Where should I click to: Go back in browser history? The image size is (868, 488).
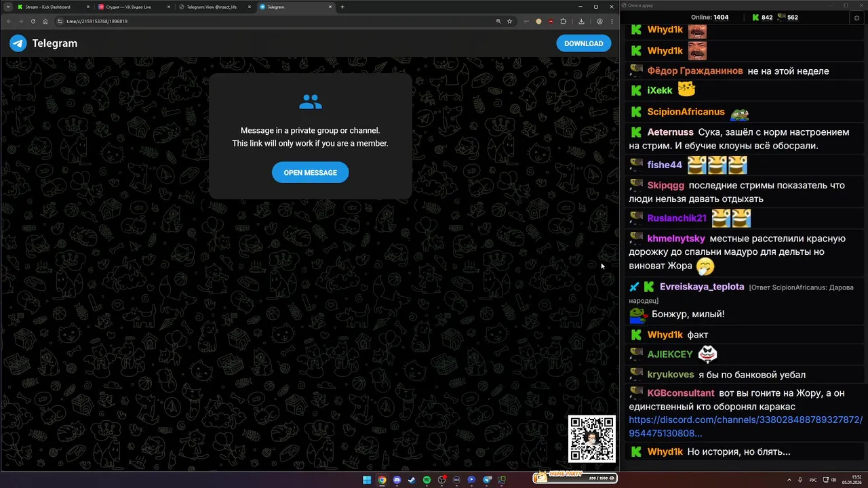[9, 21]
